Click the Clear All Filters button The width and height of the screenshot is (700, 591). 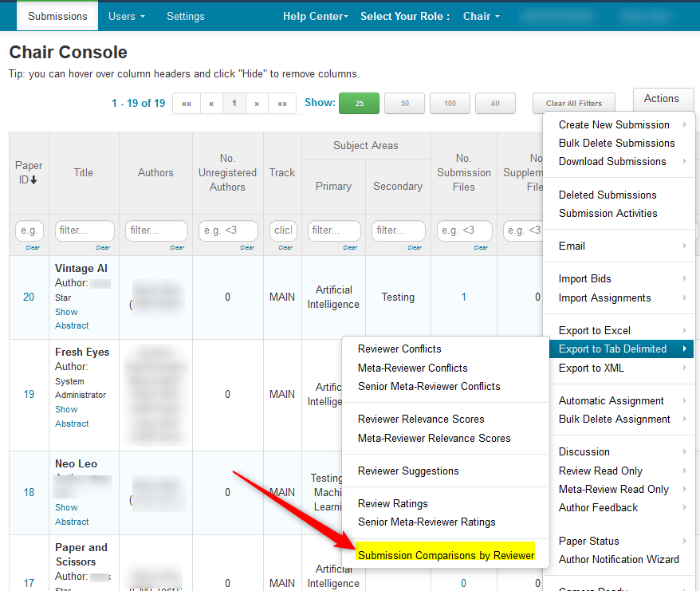pyautogui.click(x=574, y=104)
